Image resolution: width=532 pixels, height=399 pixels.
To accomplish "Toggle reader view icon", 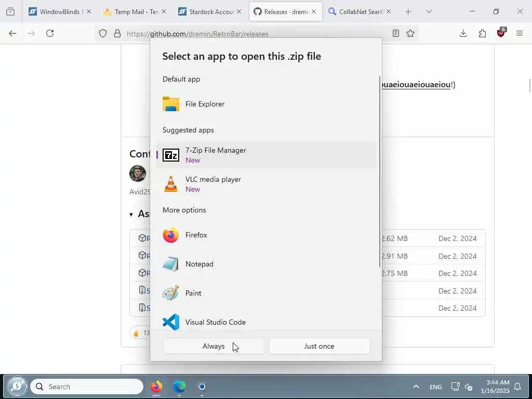I will point(395,33).
